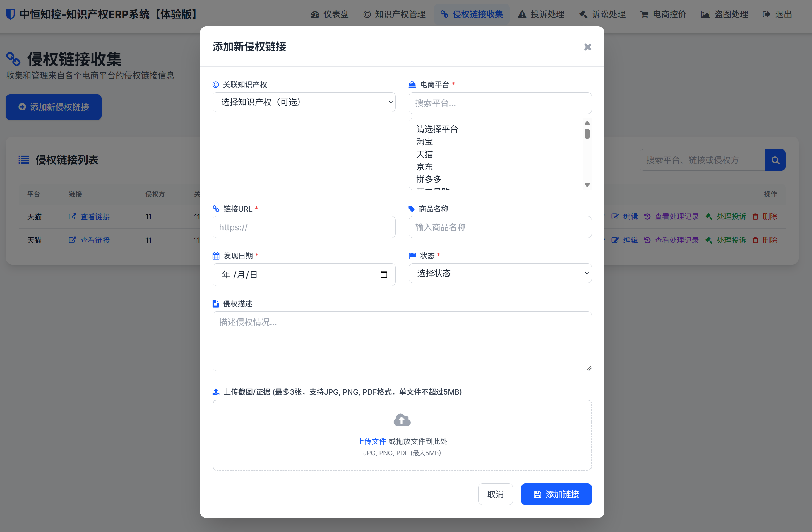
Task: Click the 知识产权管理 copyright icon
Action: pyautogui.click(x=366, y=14)
